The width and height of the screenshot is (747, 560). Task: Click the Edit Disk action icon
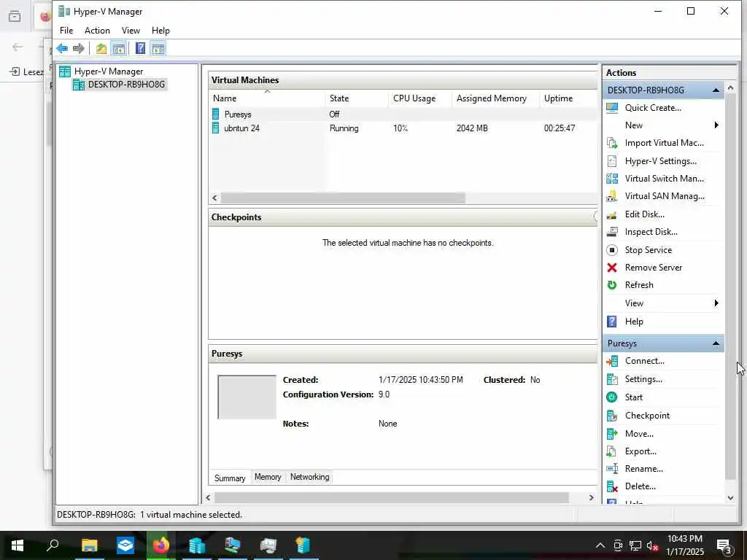tap(612, 214)
